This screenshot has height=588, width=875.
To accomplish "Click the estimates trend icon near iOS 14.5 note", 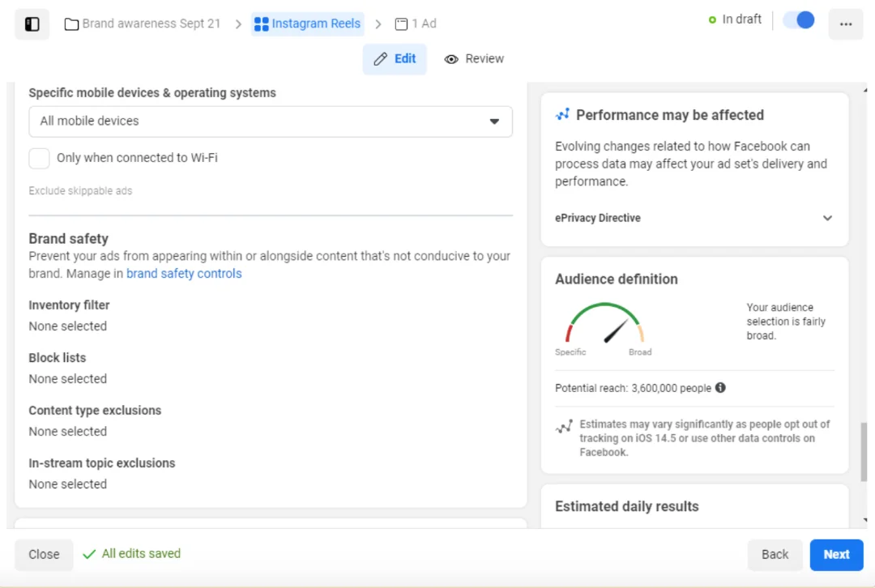I will click(x=564, y=426).
